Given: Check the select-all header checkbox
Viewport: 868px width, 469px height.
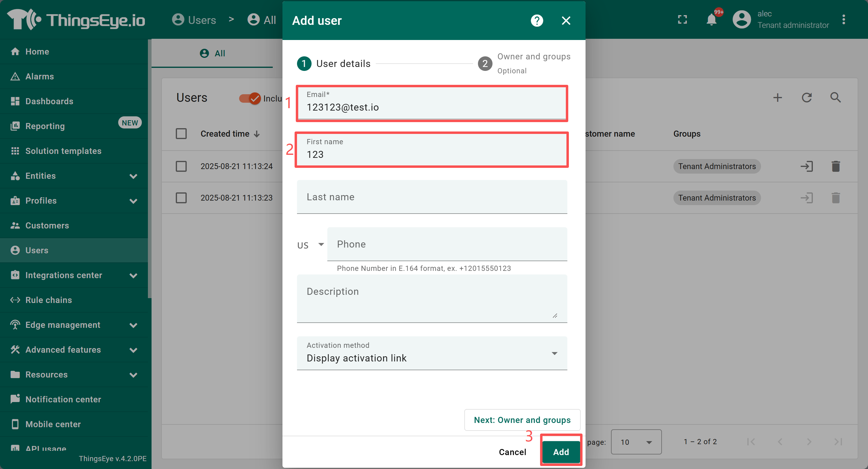Looking at the screenshot, I should [181, 134].
